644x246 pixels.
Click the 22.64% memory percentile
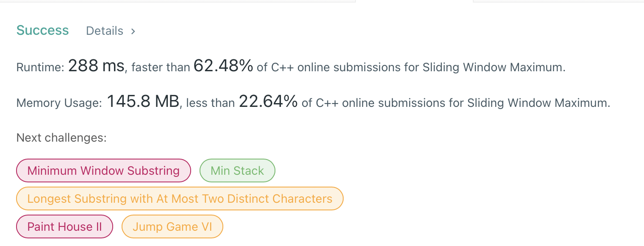click(269, 101)
